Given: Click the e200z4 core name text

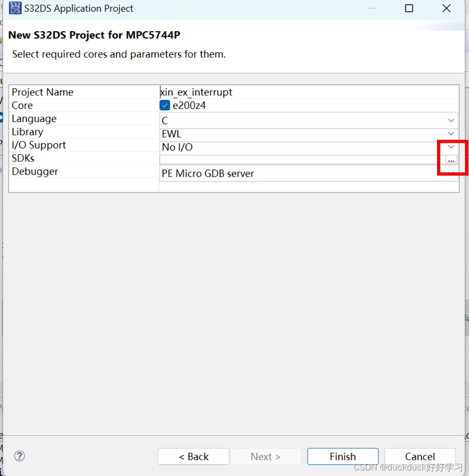Looking at the screenshot, I should pyautogui.click(x=189, y=106).
